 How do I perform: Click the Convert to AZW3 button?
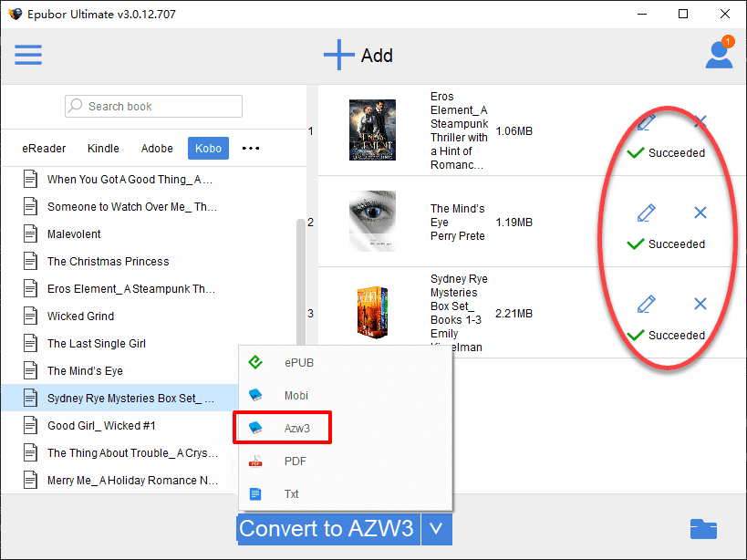pos(328,529)
